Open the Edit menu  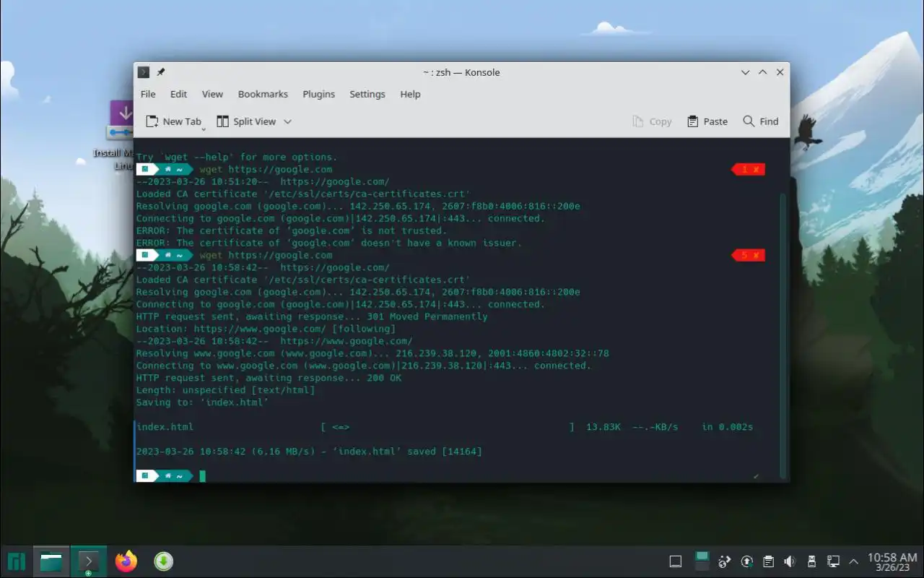point(178,94)
